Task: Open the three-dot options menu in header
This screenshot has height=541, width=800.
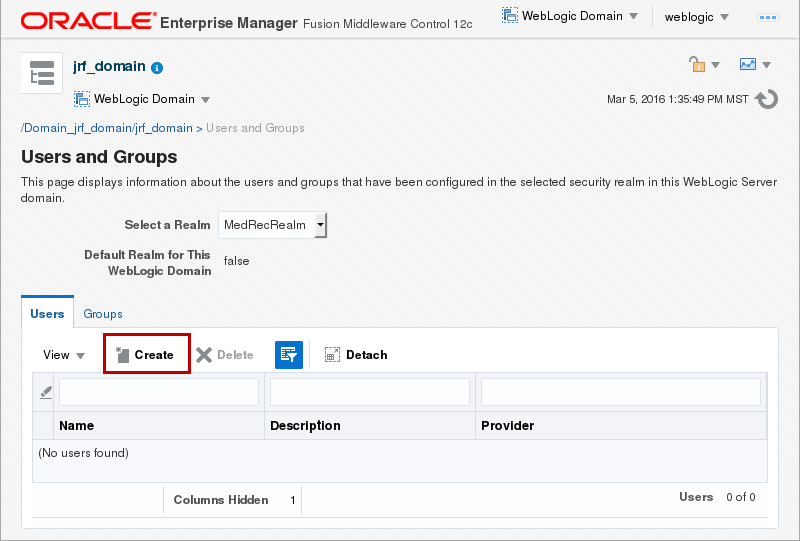Action: click(769, 17)
